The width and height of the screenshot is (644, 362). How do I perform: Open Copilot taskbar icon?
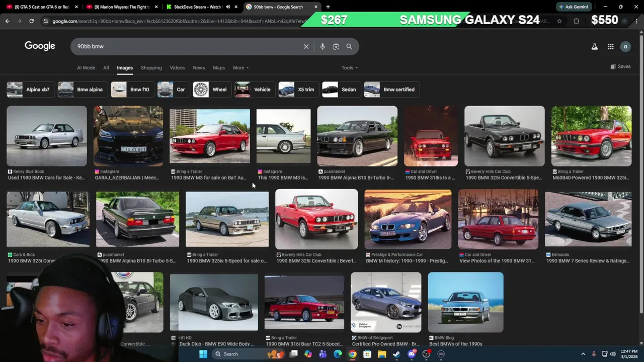click(308, 354)
